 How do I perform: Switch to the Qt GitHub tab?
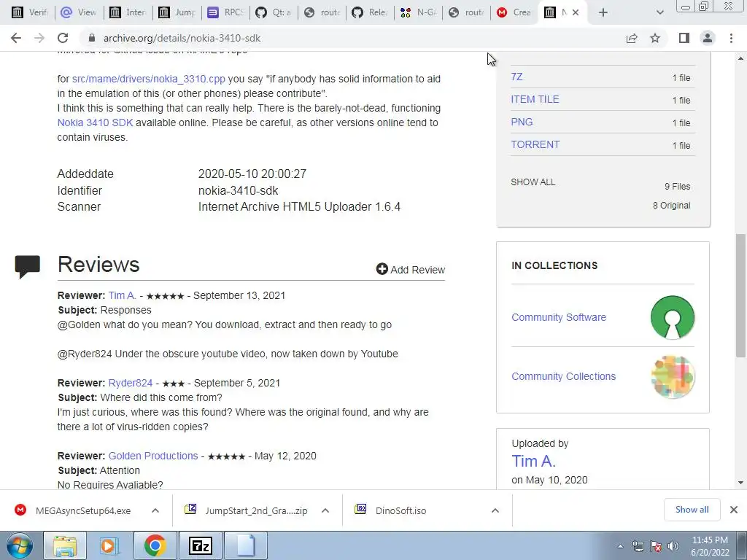tap(274, 12)
